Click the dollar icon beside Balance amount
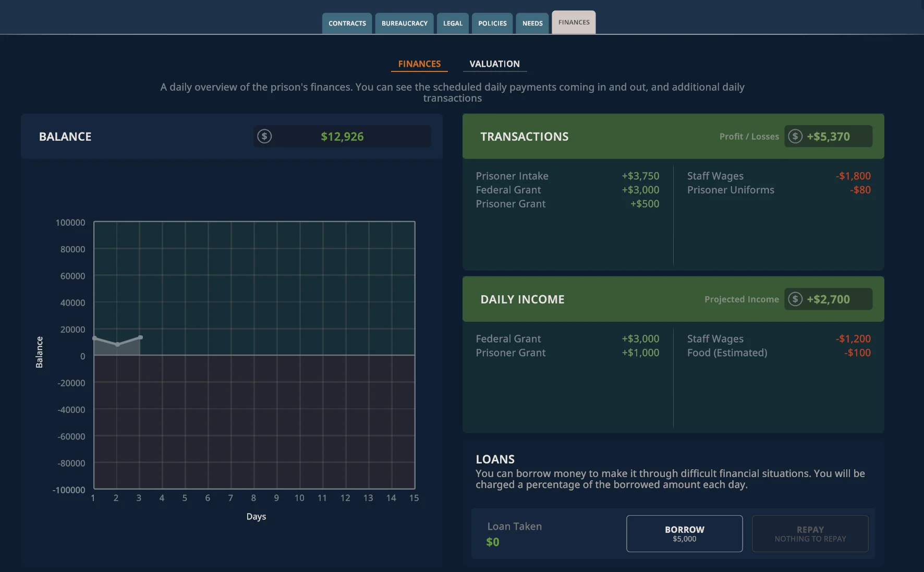 [264, 137]
